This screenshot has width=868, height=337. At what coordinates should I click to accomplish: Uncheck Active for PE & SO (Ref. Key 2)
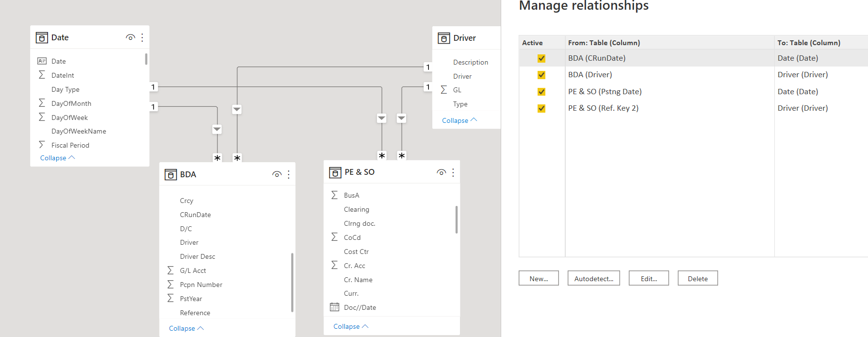point(541,108)
